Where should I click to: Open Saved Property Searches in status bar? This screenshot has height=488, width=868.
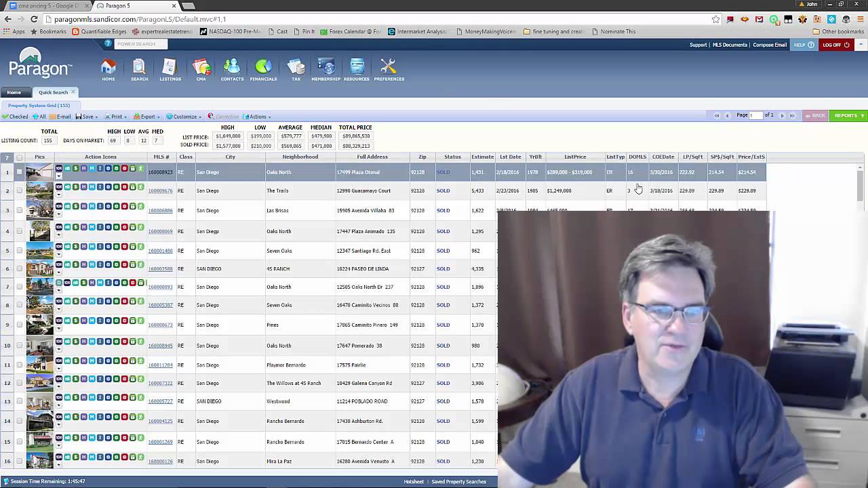click(458, 481)
